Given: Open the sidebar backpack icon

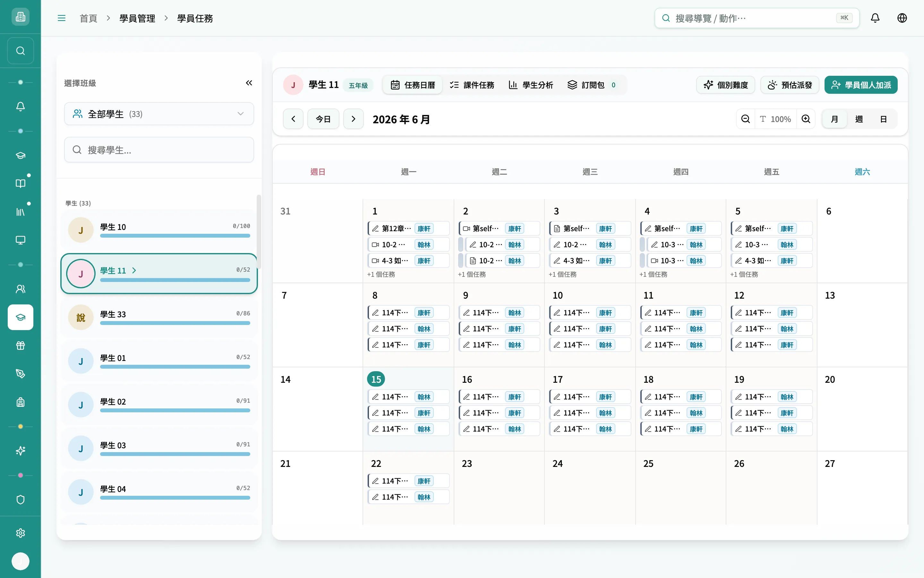Looking at the screenshot, I should coord(20,402).
